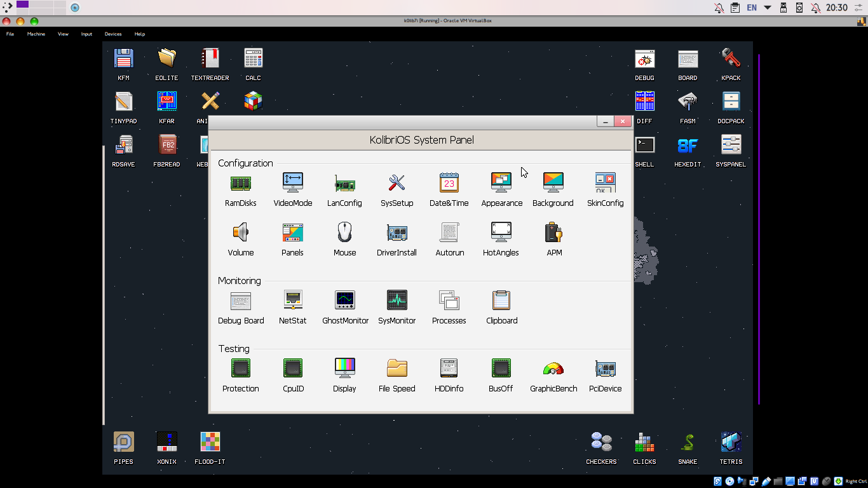The height and width of the screenshot is (488, 868).
Task: Open EN keyboard layout indicator
Action: point(752,8)
